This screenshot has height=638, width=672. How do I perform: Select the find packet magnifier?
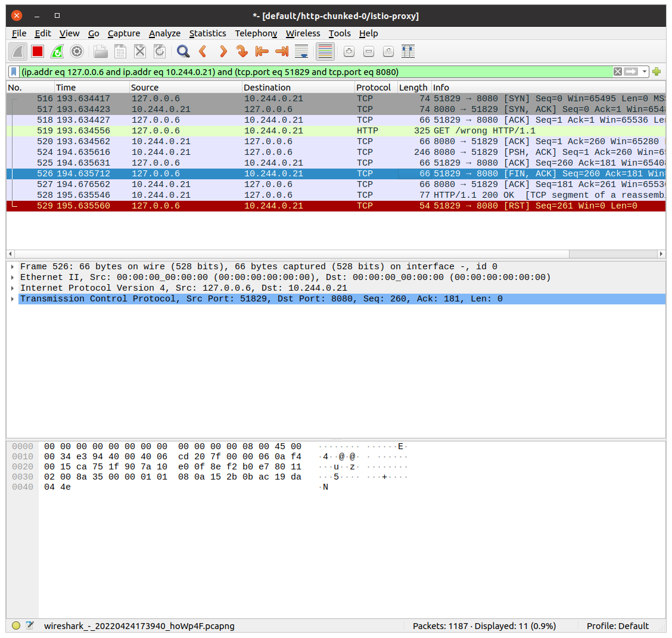(183, 51)
